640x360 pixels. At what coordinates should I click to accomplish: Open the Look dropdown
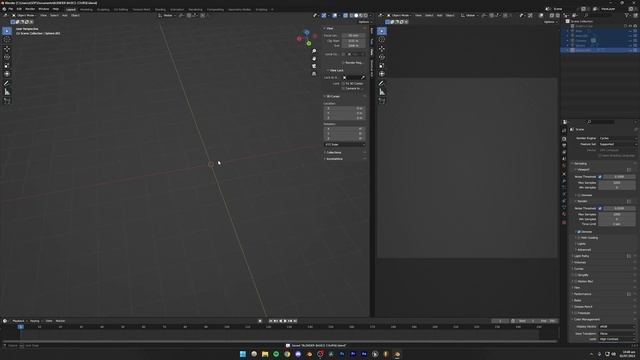pos(617,339)
